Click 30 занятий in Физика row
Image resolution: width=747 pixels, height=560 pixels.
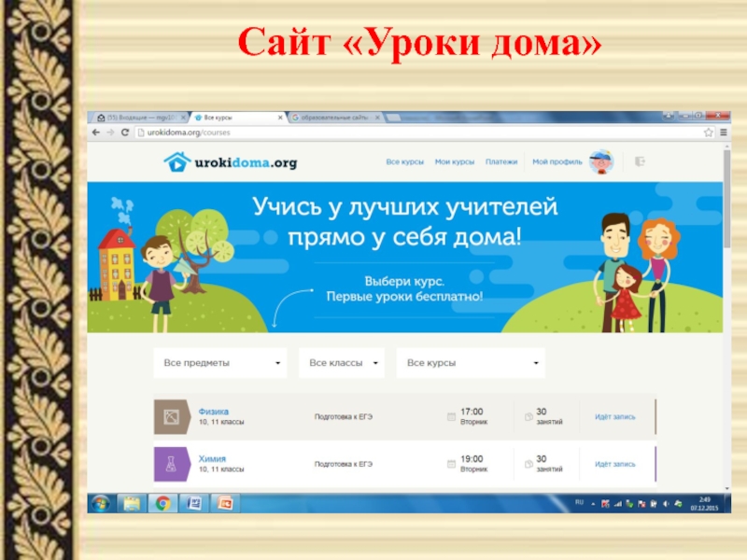[549, 416]
